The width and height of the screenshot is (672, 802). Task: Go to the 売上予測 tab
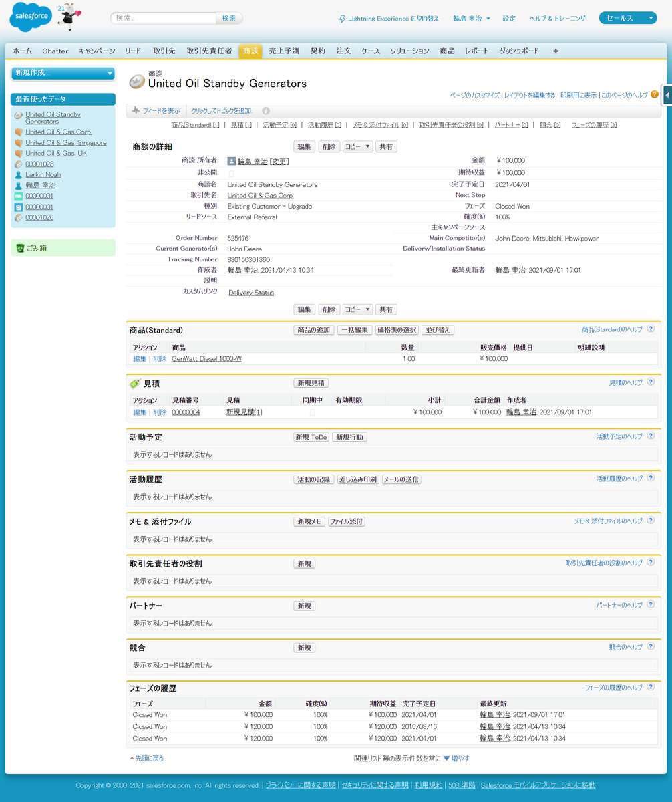[284, 51]
